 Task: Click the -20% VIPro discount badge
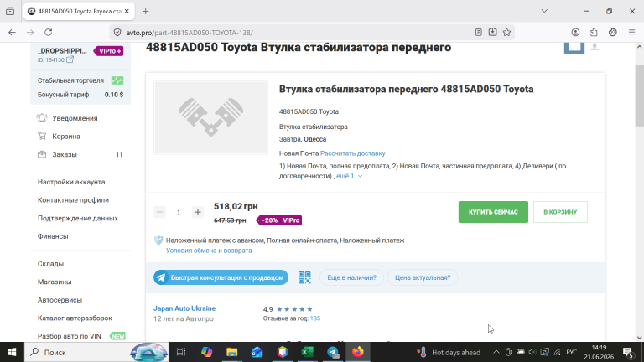coord(279,220)
